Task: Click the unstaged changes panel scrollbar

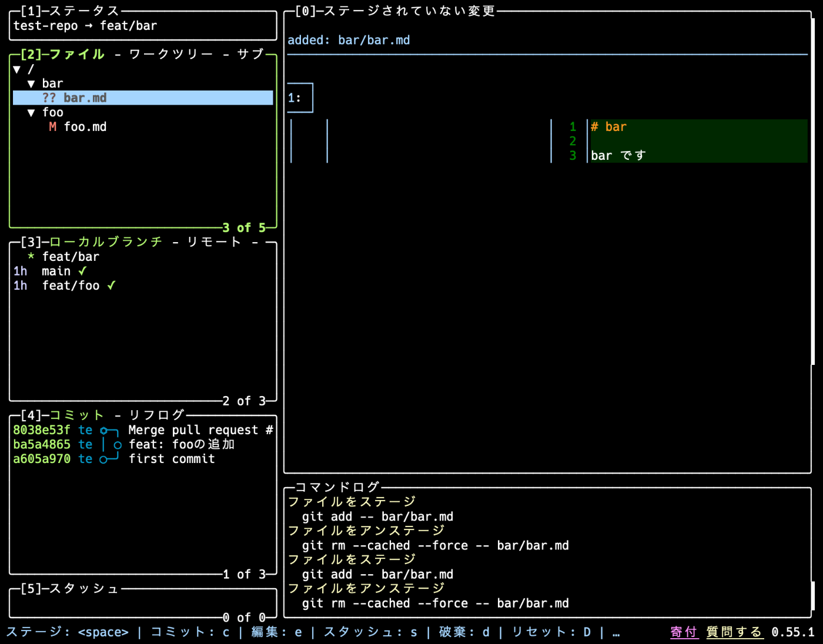Action: point(814,192)
